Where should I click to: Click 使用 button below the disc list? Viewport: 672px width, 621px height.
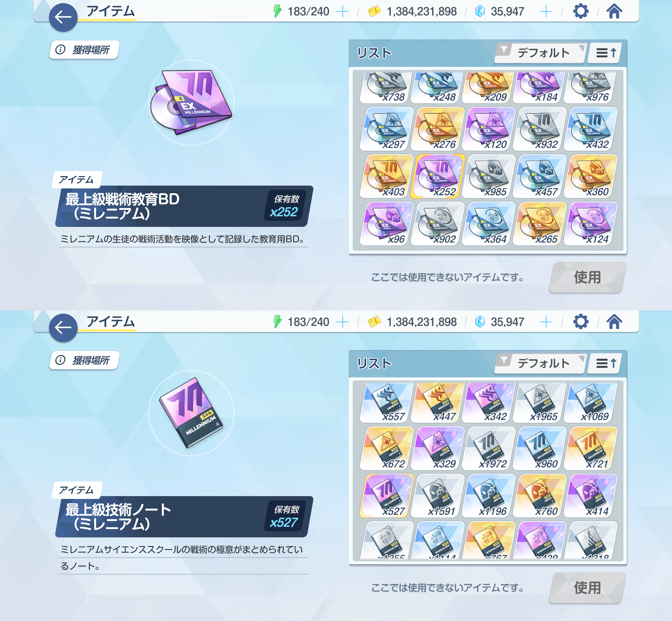(587, 277)
